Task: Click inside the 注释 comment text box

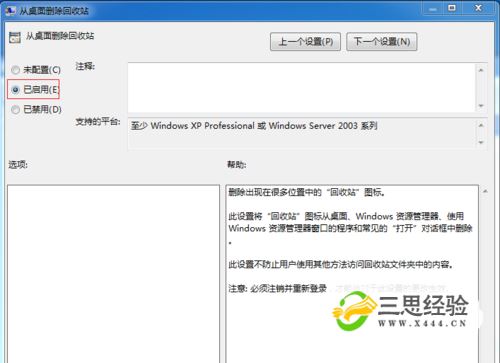Action: coord(301,87)
